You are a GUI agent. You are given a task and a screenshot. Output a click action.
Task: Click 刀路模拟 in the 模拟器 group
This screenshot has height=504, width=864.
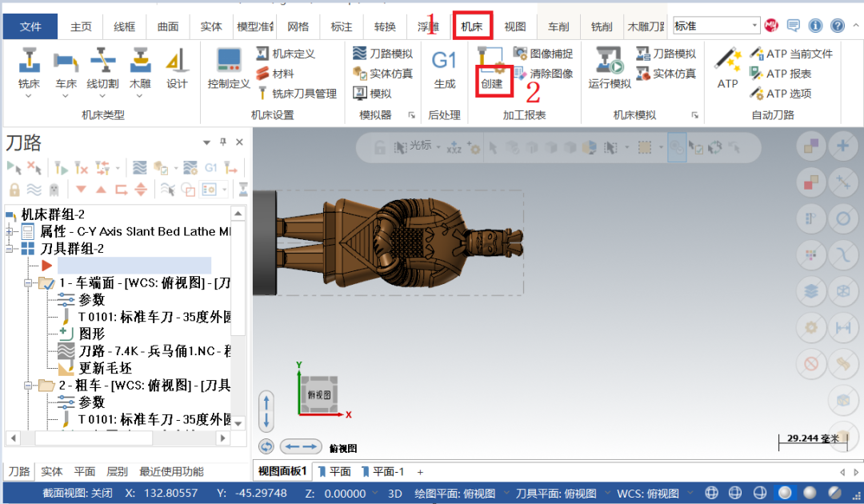click(383, 54)
